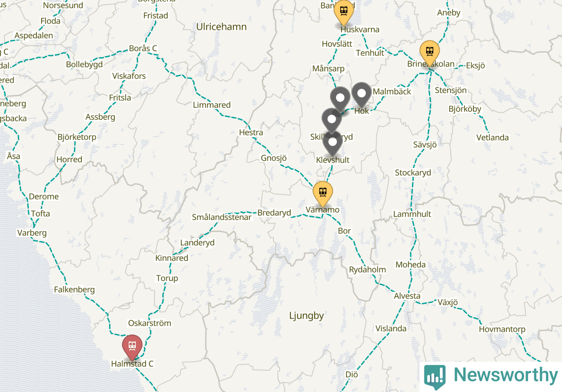Click the Borås C station label
562x392 pixels.
tap(143, 49)
